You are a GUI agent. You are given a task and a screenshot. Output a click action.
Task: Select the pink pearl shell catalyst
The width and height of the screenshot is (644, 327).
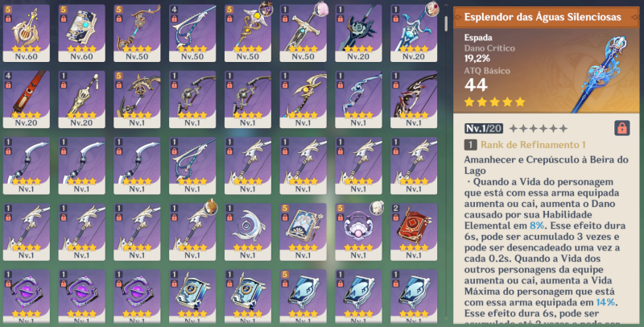pos(358,232)
